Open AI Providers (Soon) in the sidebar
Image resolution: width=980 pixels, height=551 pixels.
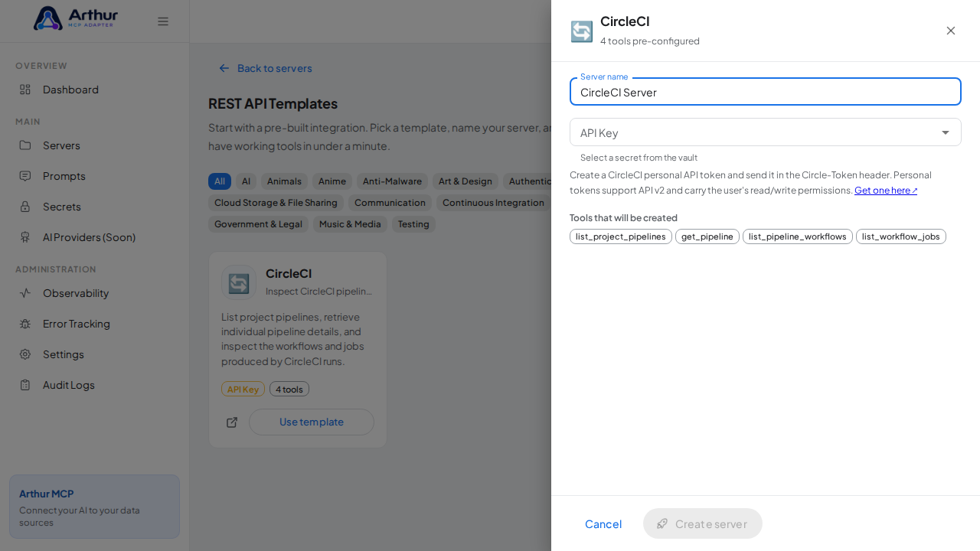coord(94,237)
